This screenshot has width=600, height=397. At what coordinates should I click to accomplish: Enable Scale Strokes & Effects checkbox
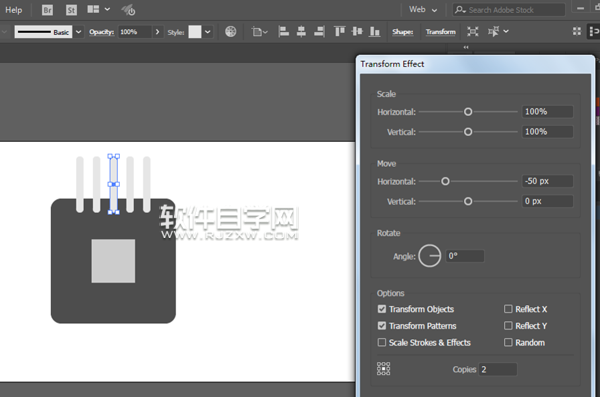tap(382, 342)
